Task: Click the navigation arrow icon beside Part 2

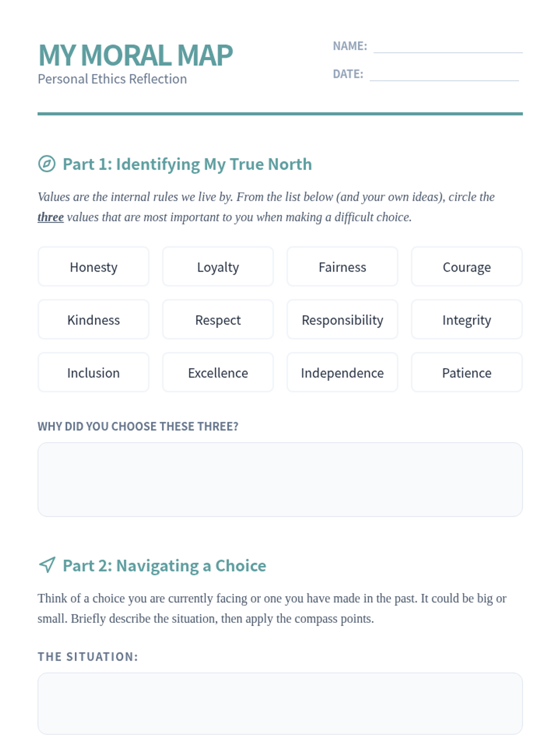Action: pos(47,565)
